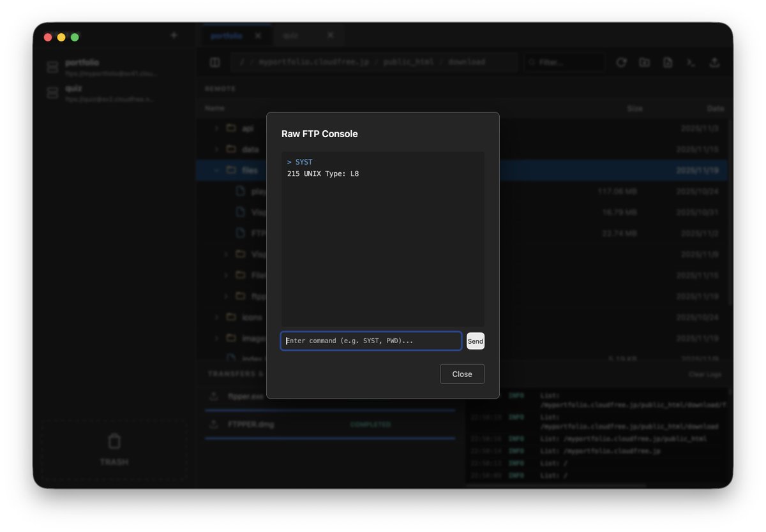Close the portfolio tab
Image resolution: width=766 pixels, height=532 pixels.
[x=258, y=36]
